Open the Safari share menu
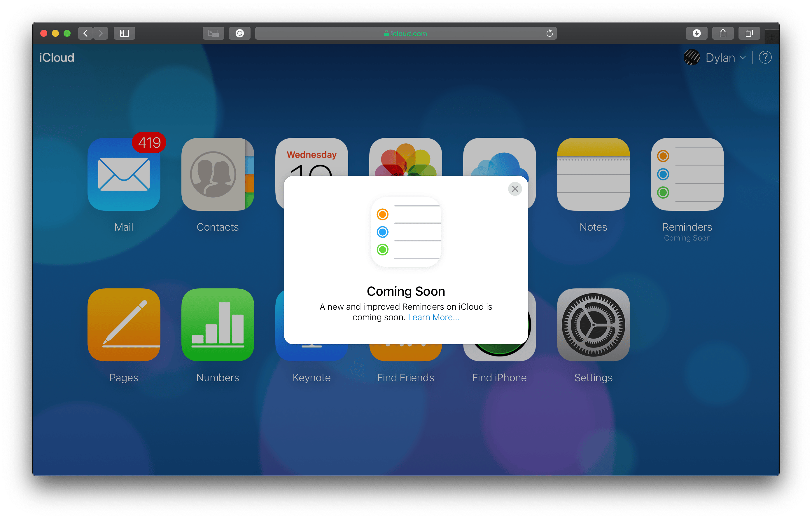Screen dimensions: 812x519 723,33
